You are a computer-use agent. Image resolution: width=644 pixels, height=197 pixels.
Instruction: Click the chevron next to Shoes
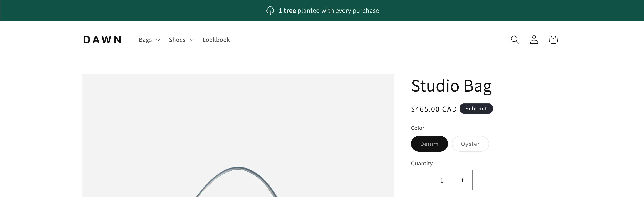point(192,40)
